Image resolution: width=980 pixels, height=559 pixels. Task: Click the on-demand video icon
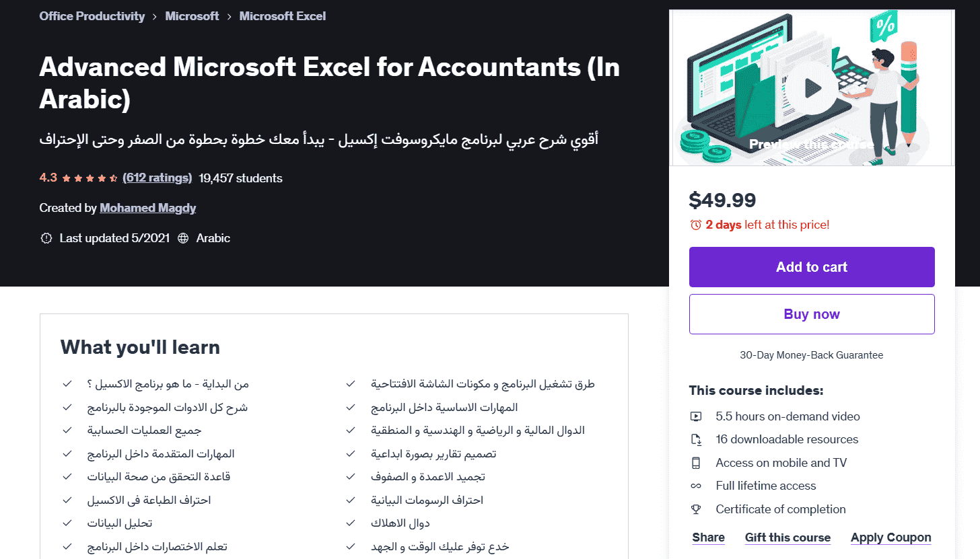tap(697, 416)
